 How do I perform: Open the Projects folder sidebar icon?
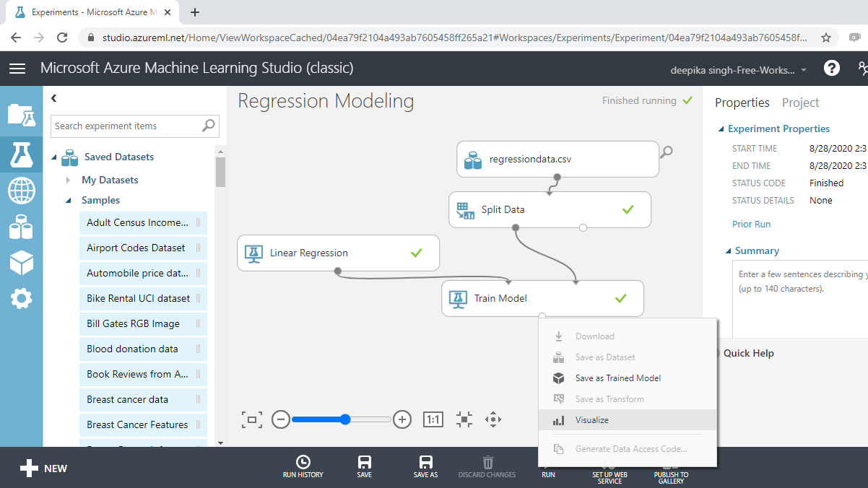(21, 115)
